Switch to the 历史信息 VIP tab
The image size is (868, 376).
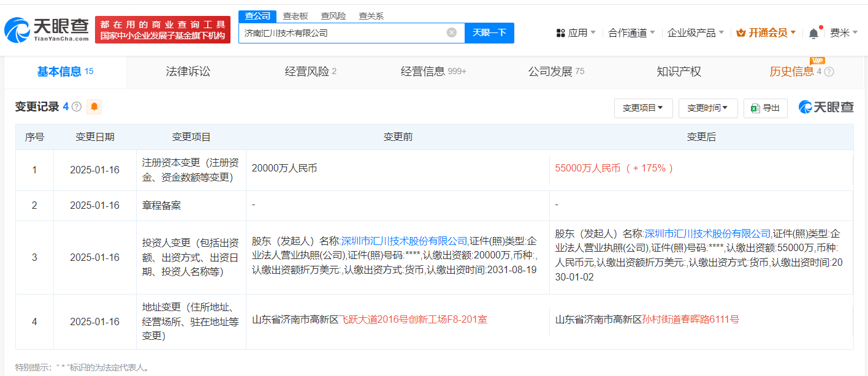pyautogui.click(x=795, y=72)
